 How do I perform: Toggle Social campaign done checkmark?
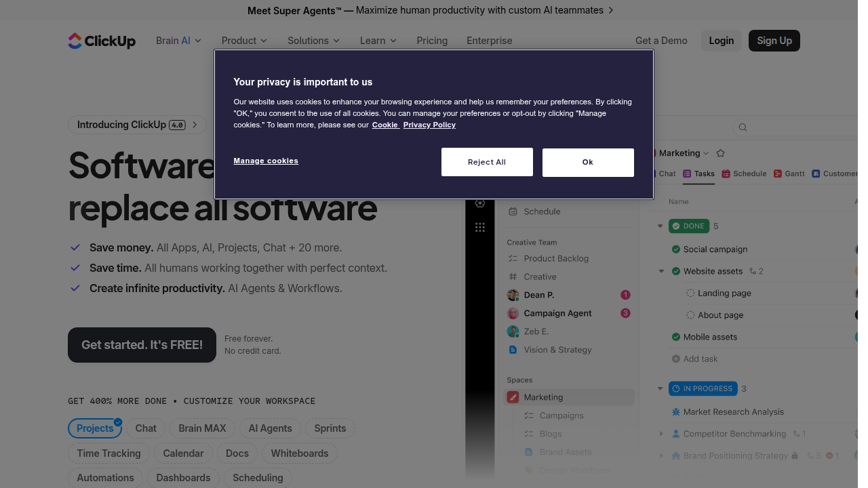(675, 249)
